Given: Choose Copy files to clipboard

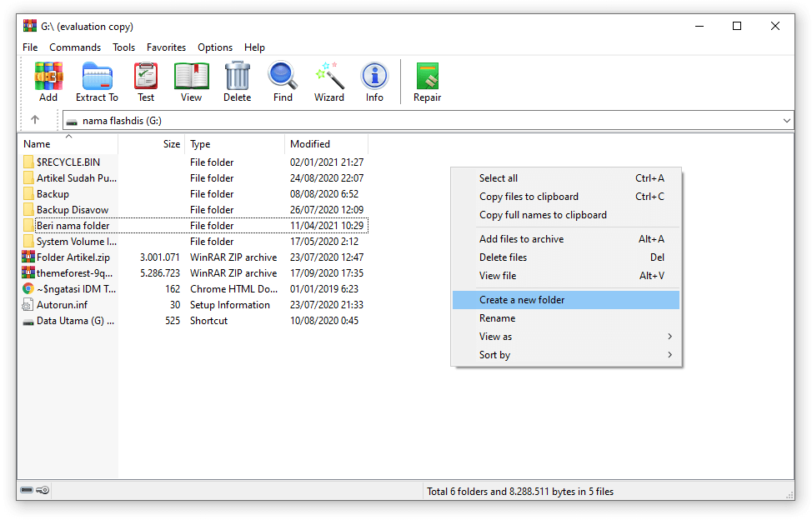Looking at the screenshot, I should coord(565,197).
